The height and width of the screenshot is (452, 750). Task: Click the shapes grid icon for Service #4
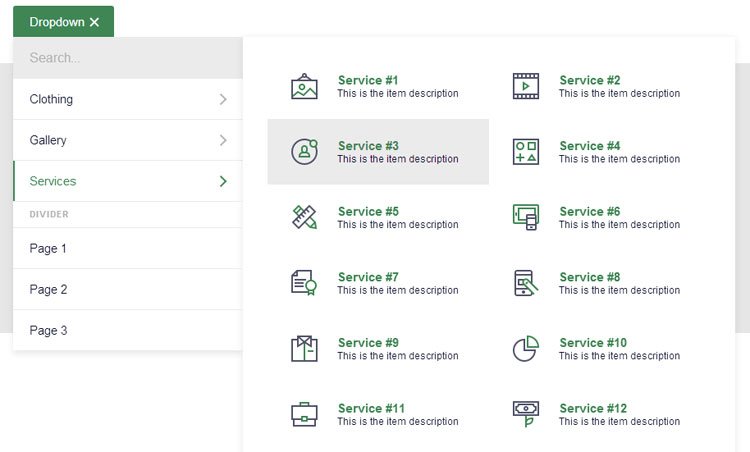point(526,152)
